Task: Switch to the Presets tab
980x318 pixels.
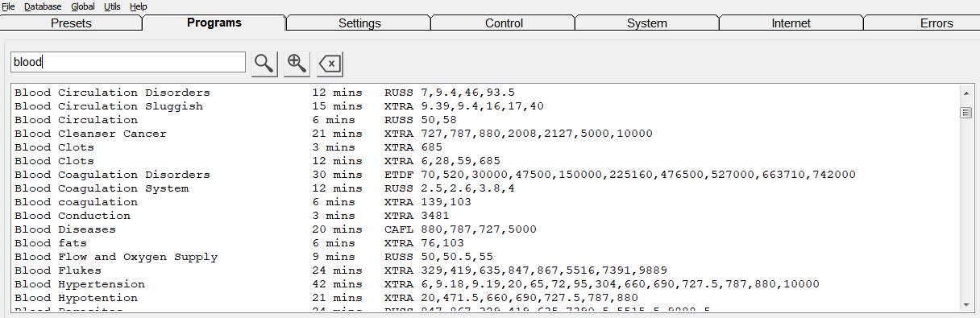Action: click(71, 23)
